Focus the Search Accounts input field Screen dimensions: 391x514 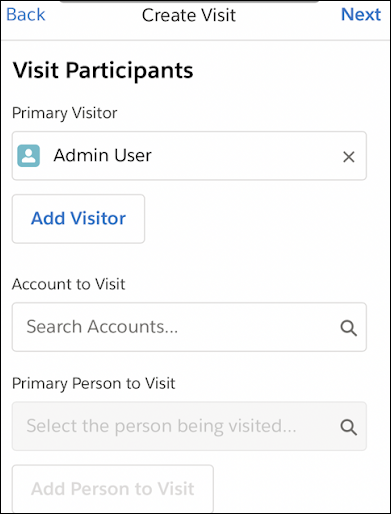pos(189,327)
